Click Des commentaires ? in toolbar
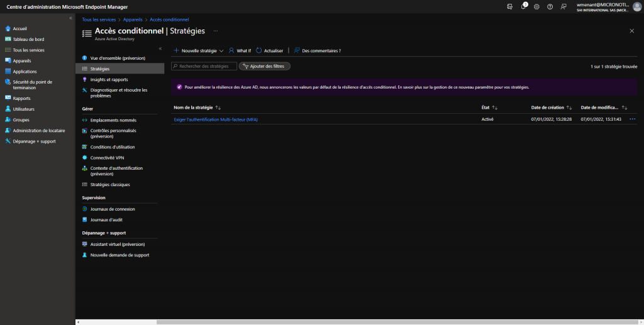 point(318,50)
